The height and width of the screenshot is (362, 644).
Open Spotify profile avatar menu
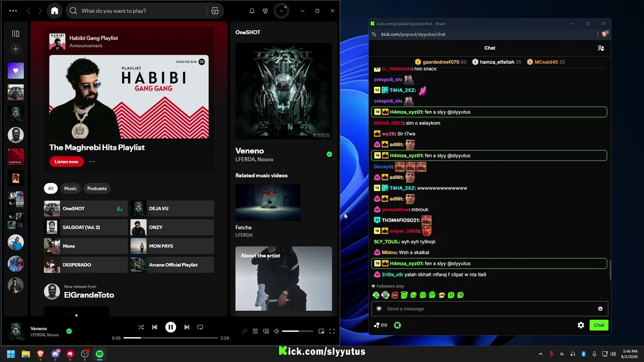click(x=281, y=11)
